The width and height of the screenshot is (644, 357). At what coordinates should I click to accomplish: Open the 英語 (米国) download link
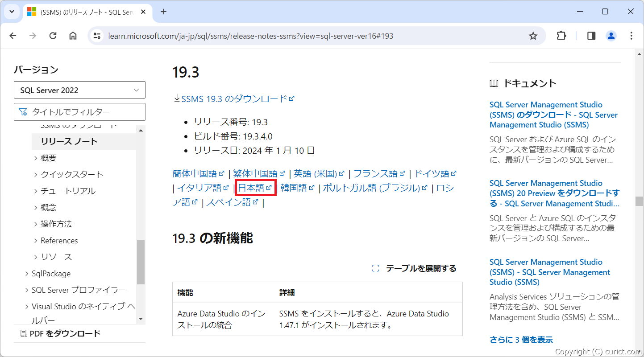point(319,173)
